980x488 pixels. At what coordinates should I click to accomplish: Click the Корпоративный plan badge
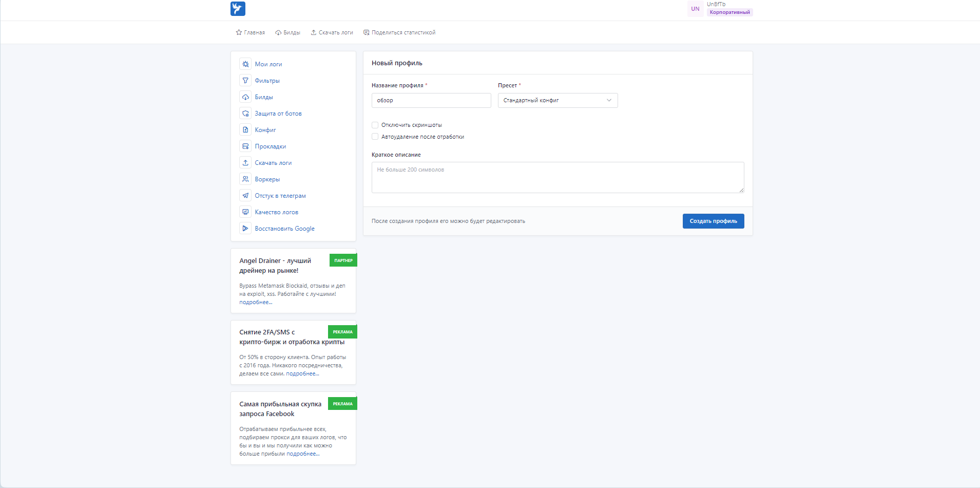[x=730, y=12]
